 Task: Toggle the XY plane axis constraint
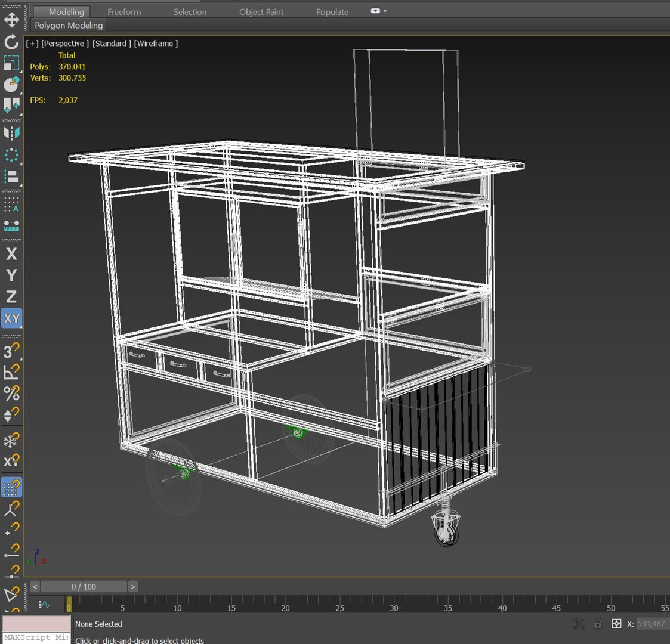pos(11,318)
